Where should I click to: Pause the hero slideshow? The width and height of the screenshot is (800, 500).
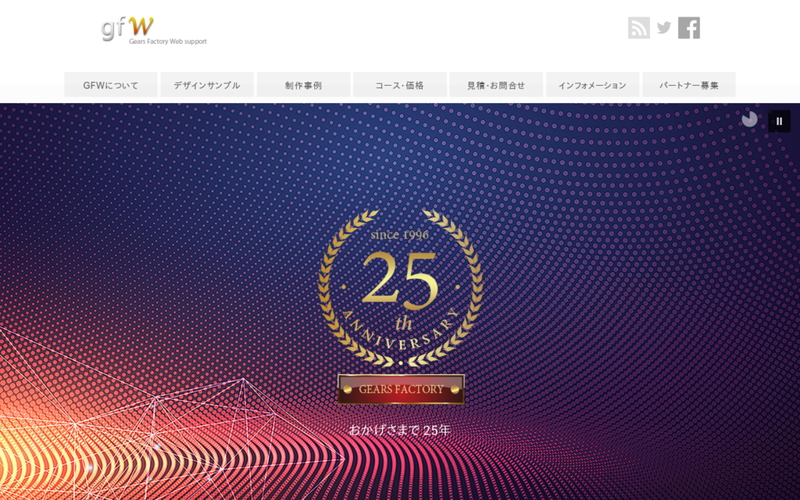click(779, 121)
